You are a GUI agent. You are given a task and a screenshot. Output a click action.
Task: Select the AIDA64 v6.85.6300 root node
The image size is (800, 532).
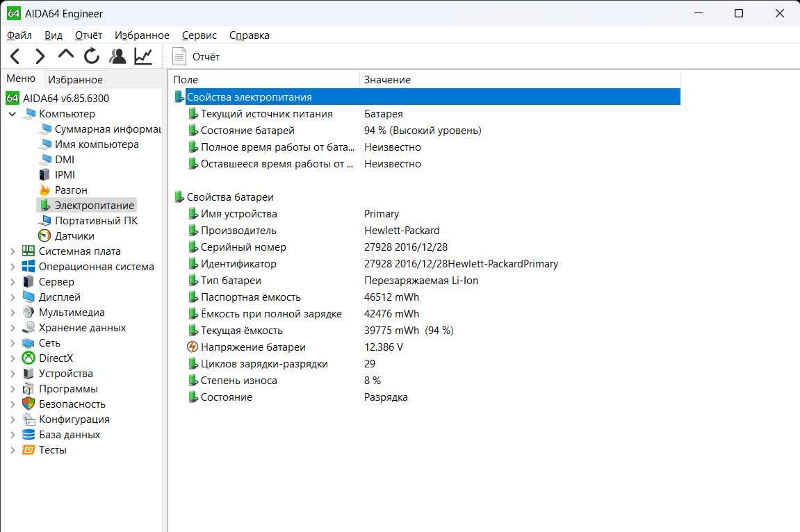coord(66,98)
